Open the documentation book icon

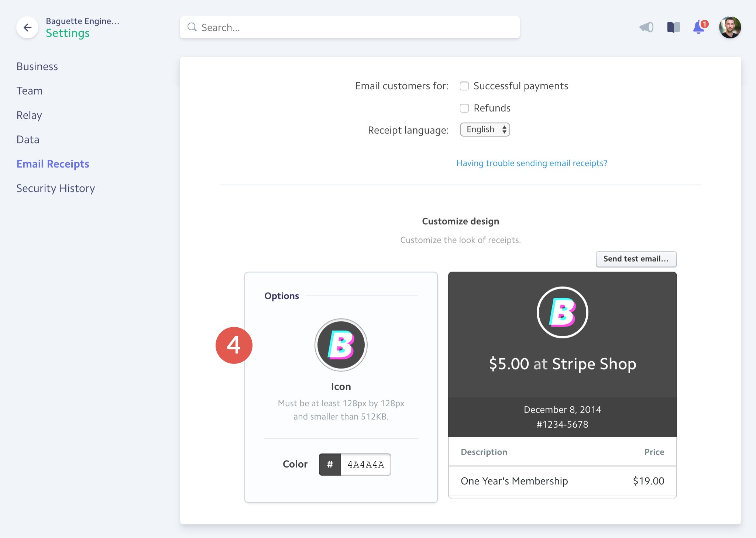pos(673,27)
